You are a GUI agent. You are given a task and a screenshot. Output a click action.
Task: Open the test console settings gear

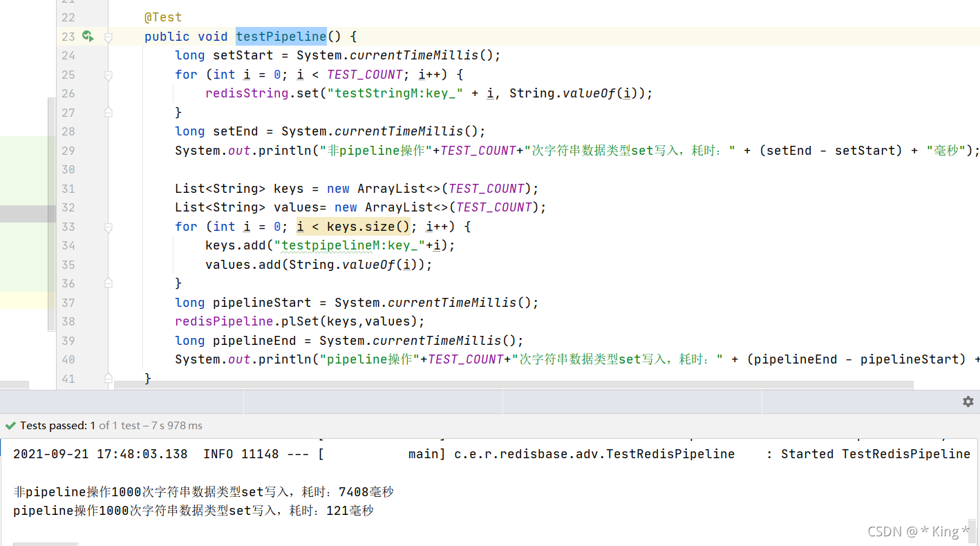[x=968, y=402]
